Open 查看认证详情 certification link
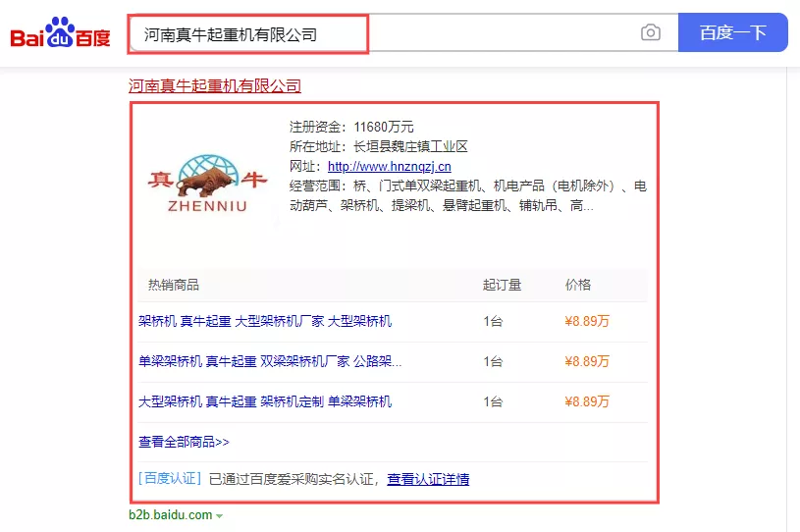 click(x=428, y=479)
